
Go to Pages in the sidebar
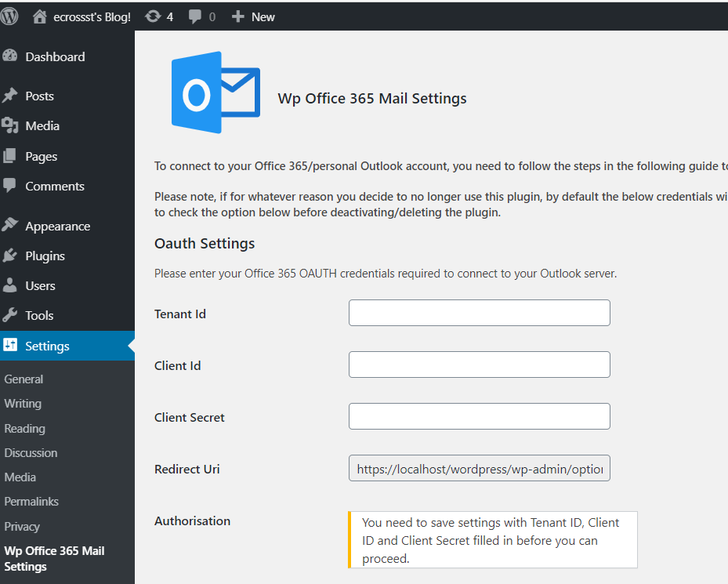(x=42, y=157)
